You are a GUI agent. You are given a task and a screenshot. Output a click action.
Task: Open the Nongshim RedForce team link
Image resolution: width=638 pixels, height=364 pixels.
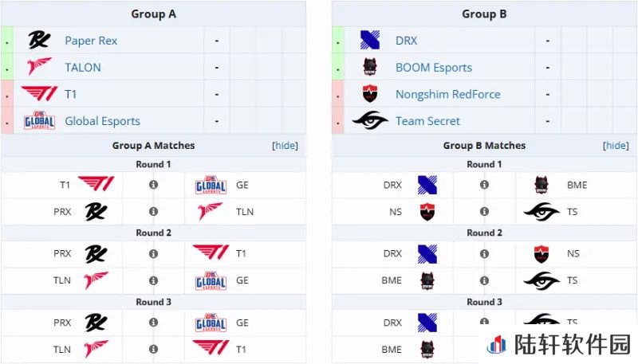click(448, 94)
